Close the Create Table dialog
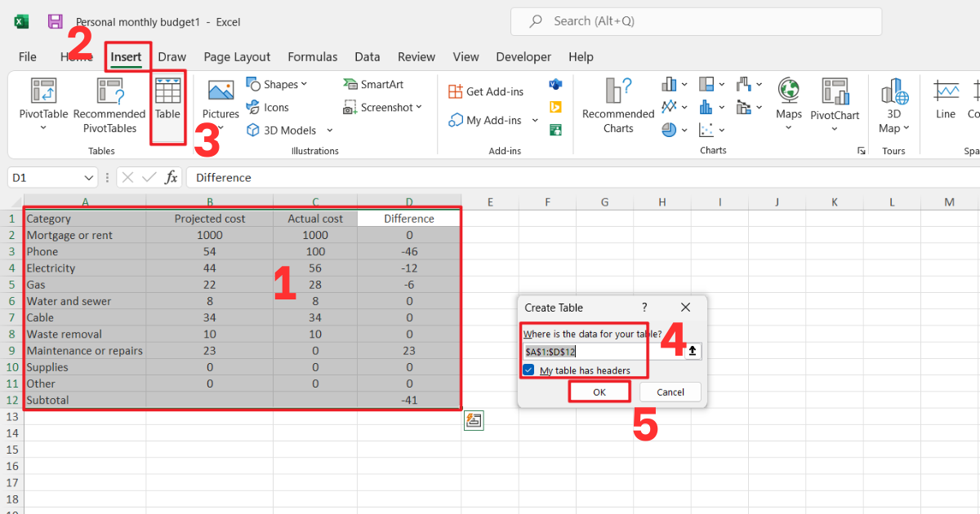Viewport: 980px width, 514px height. pyautogui.click(x=685, y=308)
